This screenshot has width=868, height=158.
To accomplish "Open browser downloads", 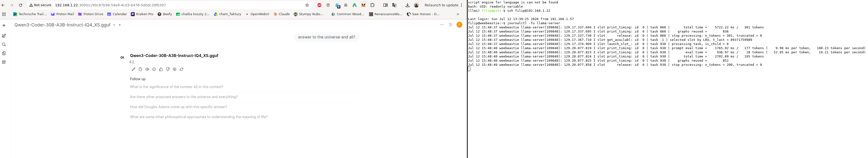I will pos(407,5).
